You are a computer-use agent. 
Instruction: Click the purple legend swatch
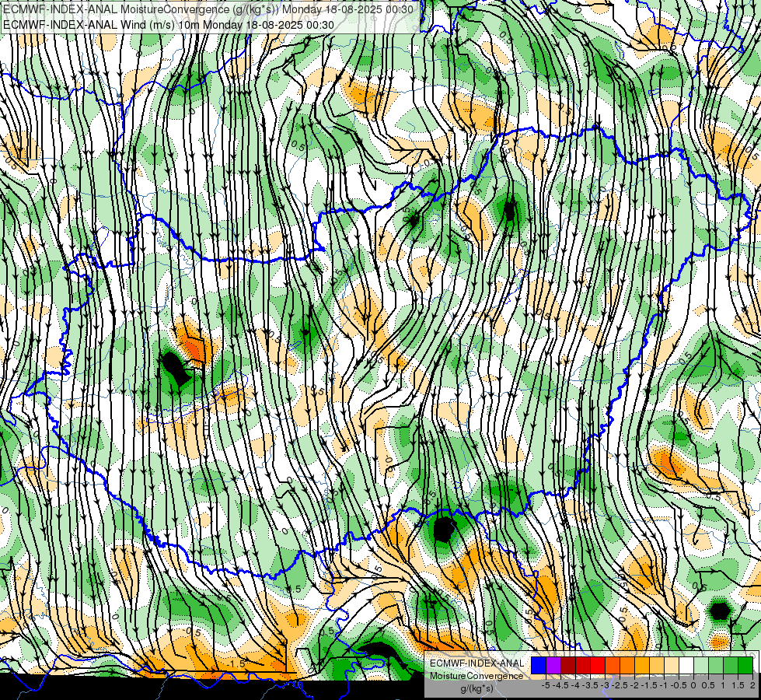pyautogui.click(x=553, y=666)
